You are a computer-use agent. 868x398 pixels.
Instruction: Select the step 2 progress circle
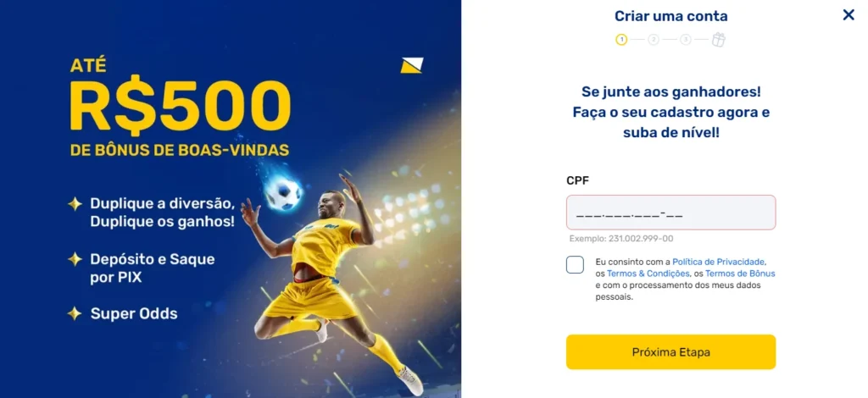tap(654, 40)
